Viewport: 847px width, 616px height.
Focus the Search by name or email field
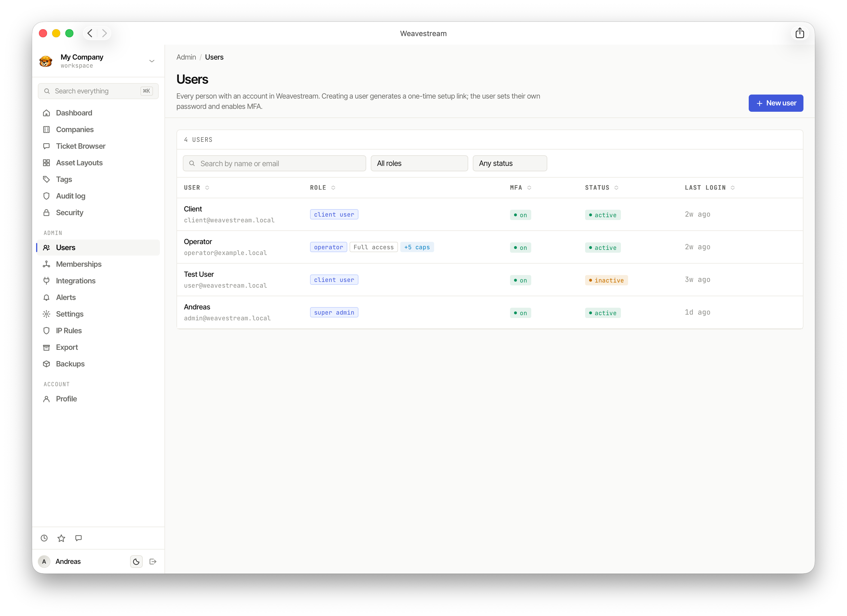point(274,164)
